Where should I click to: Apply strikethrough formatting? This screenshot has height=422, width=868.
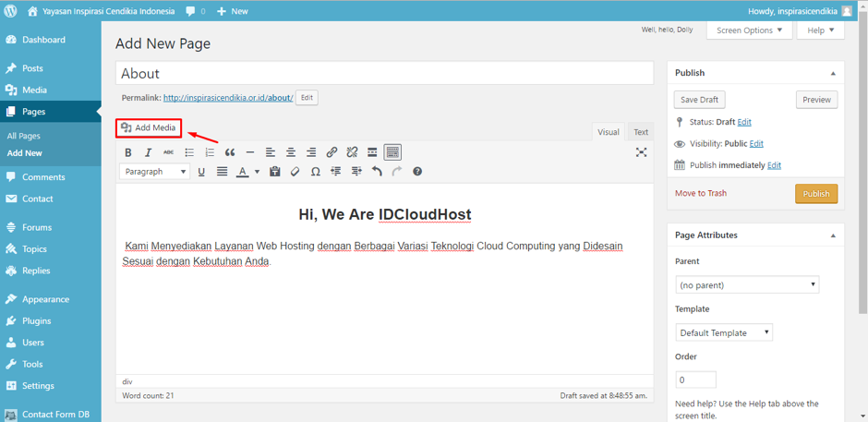click(x=169, y=152)
